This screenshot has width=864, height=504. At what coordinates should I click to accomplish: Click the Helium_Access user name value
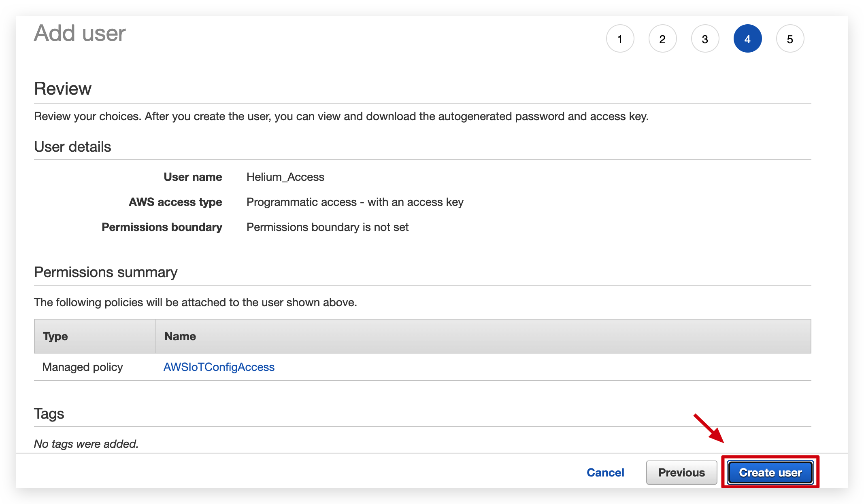285,177
